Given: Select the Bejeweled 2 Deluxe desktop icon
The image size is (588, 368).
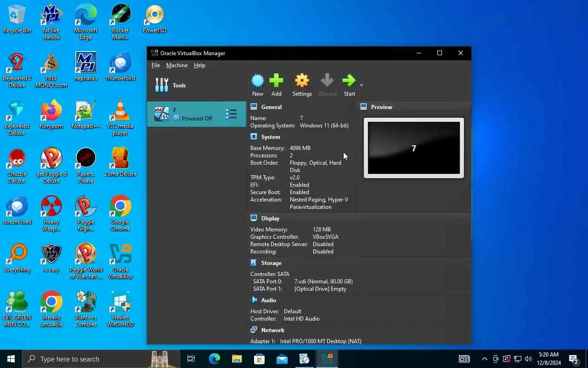Looking at the screenshot, I should [x=17, y=70].
